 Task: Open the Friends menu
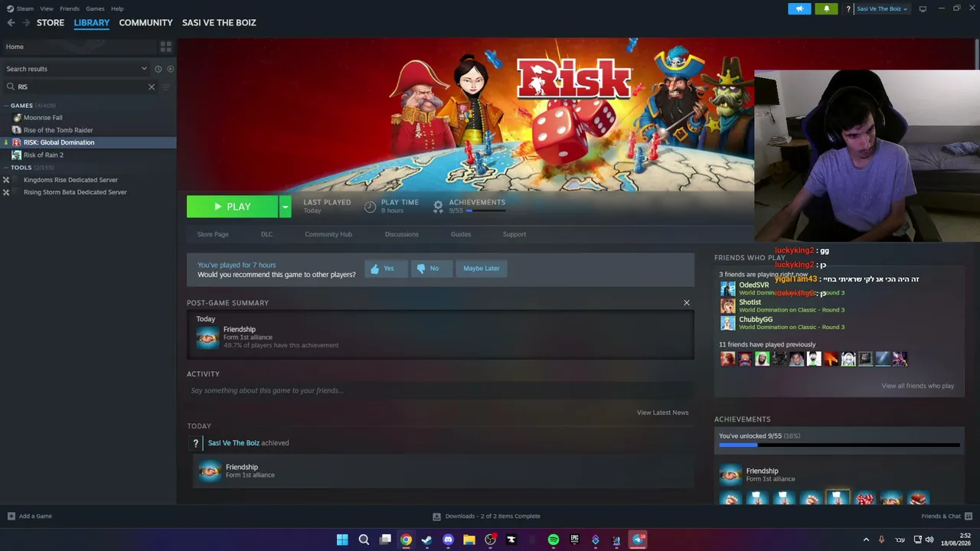[70, 9]
